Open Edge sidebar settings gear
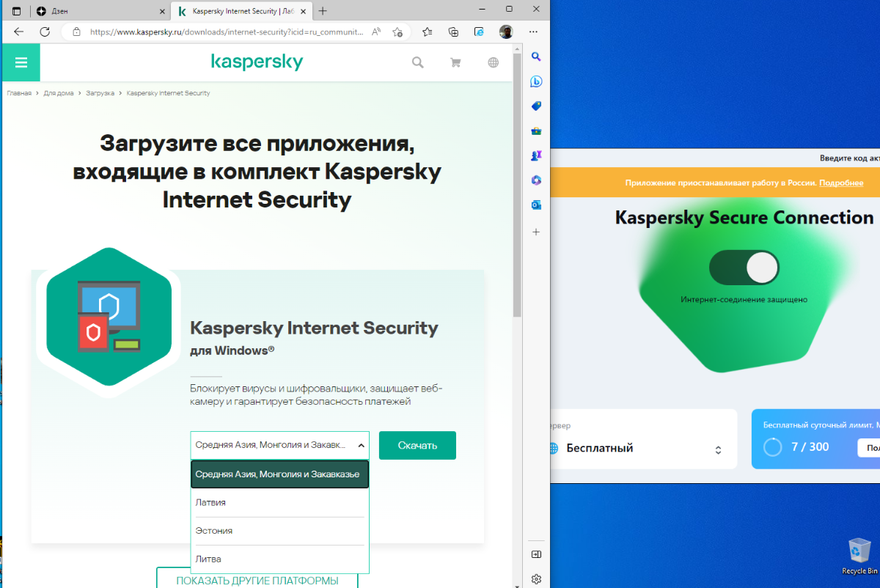The image size is (880, 588). pyautogui.click(x=536, y=579)
